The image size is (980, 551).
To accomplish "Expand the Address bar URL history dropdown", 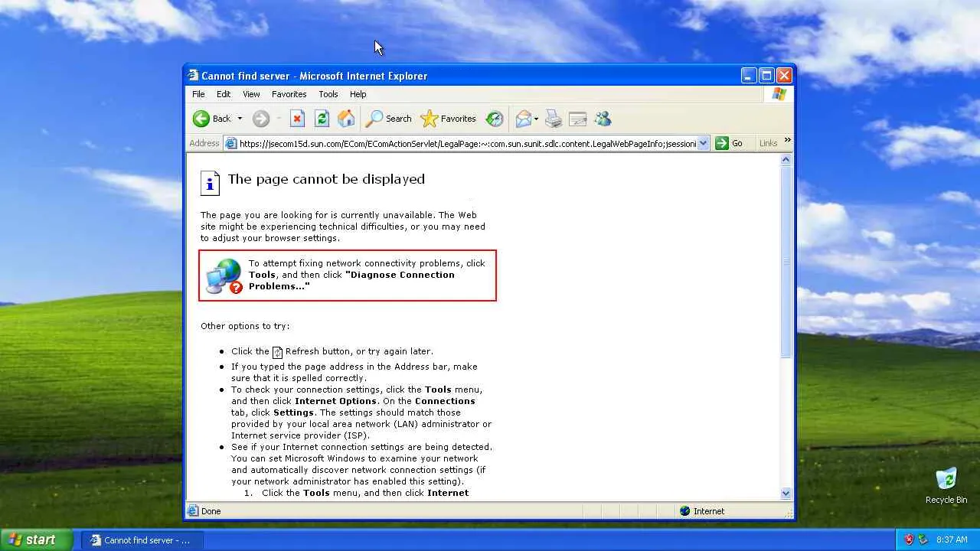I will (x=704, y=143).
